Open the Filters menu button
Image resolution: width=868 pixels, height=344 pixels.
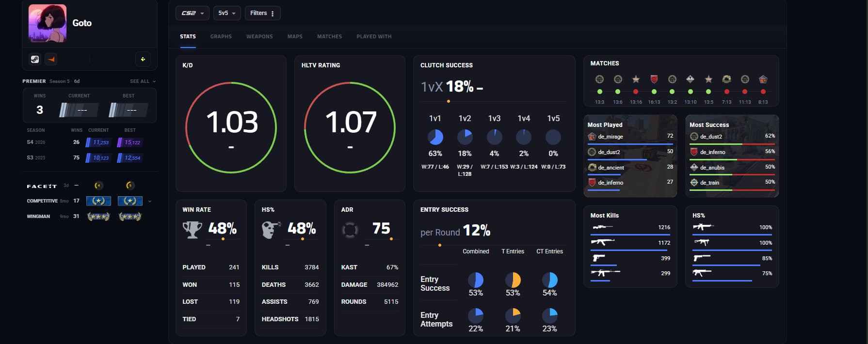coord(262,13)
